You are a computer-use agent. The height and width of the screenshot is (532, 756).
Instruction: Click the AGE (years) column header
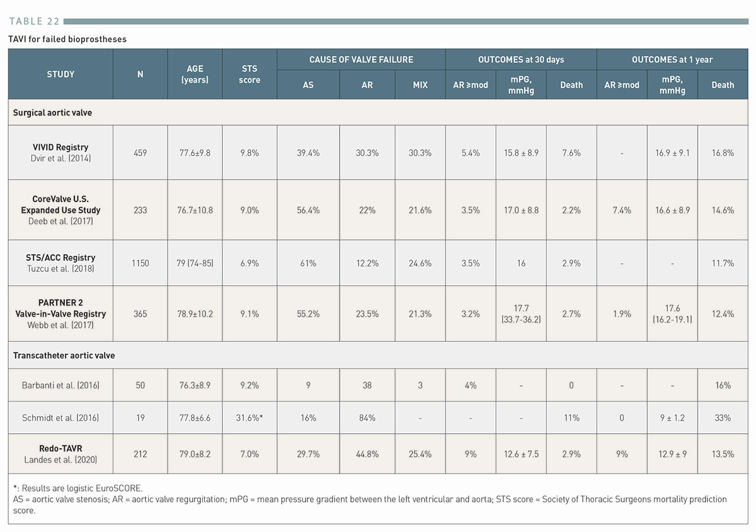pos(195,74)
